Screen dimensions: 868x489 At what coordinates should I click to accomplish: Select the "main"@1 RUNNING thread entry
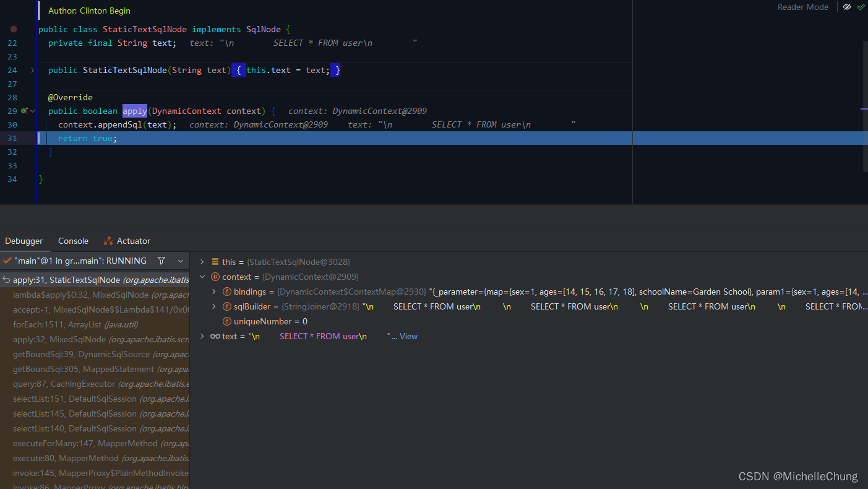click(x=81, y=261)
